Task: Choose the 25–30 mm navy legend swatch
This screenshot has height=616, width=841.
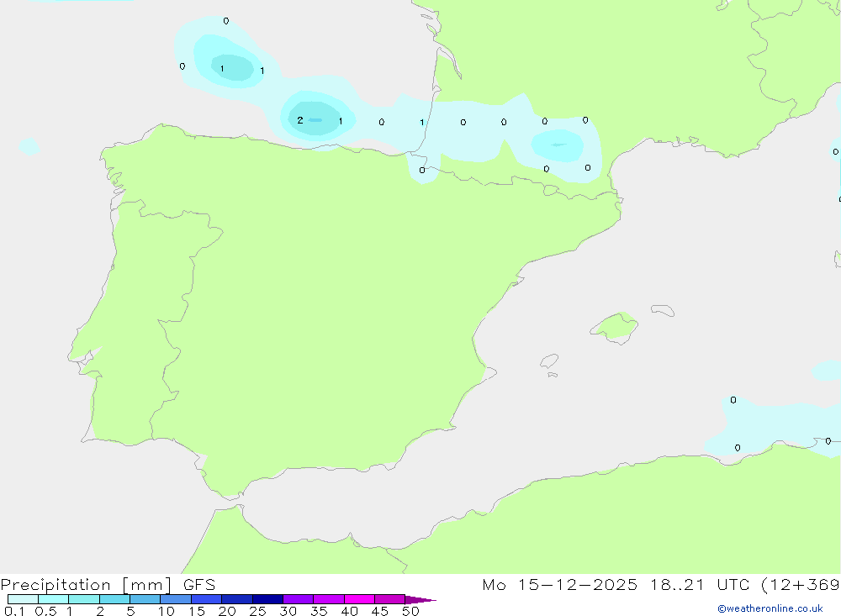Action: (267, 599)
